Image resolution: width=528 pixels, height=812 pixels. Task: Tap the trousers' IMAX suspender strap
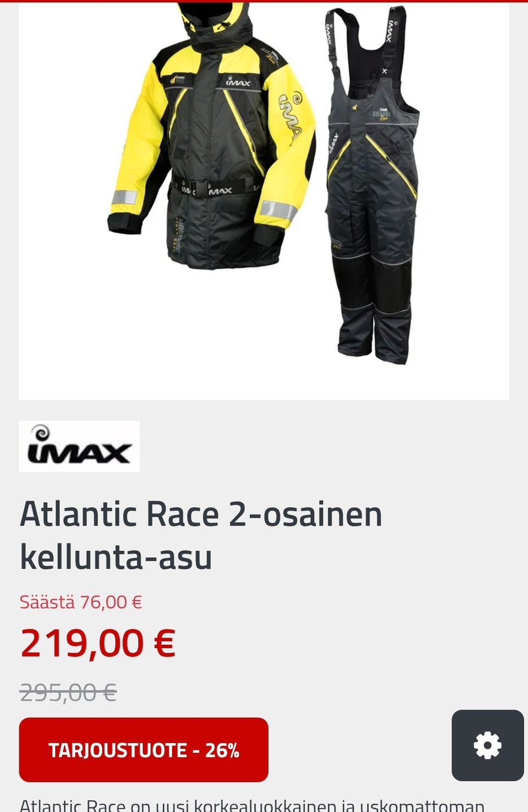pos(333,39)
